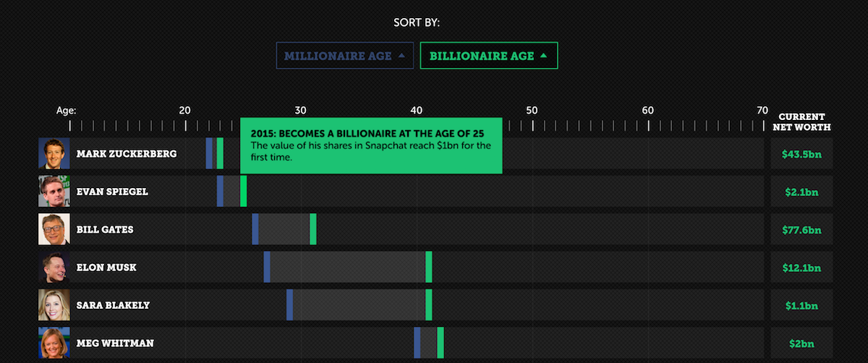Click Mark Zuckerberg's profile photo
Screen dimensions: 868x363
point(54,153)
